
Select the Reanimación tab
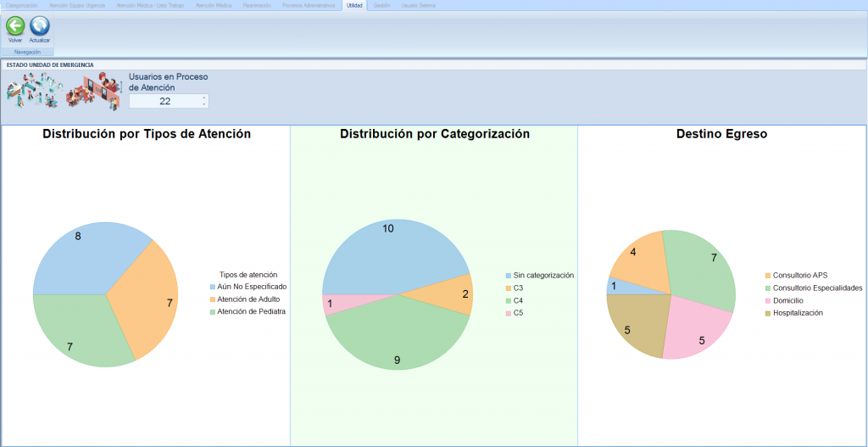pyautogui.click(x=257, y=5)
